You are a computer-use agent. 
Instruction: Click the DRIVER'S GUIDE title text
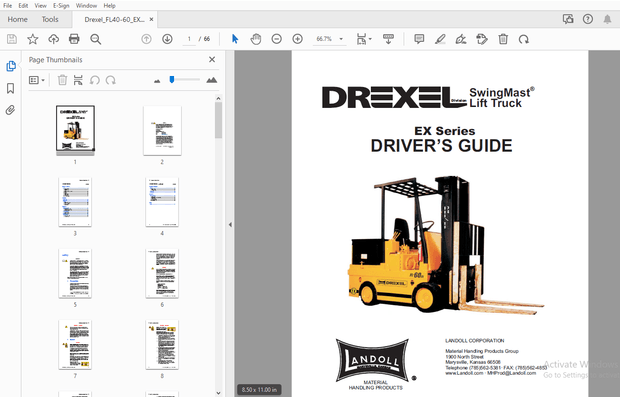tap(441, 146)
